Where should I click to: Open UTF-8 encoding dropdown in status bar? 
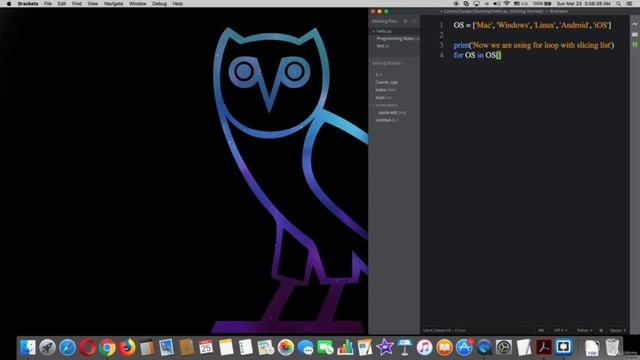tap(560, 330)
